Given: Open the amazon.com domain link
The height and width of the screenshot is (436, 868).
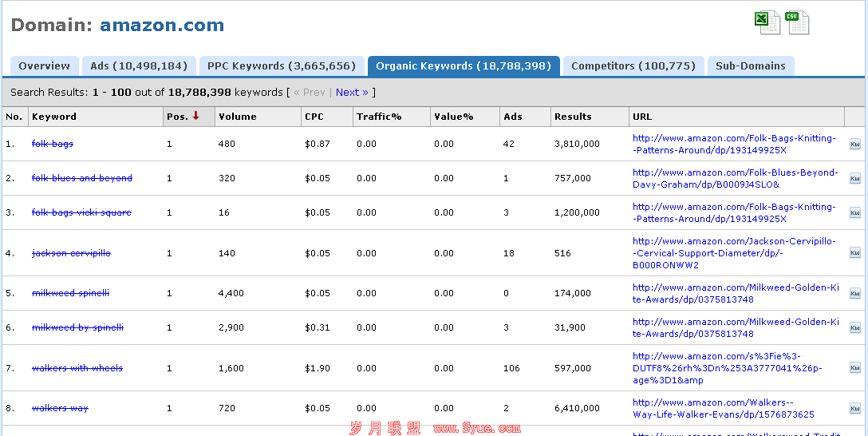Looking at the screenshot, I should (162, 26).
